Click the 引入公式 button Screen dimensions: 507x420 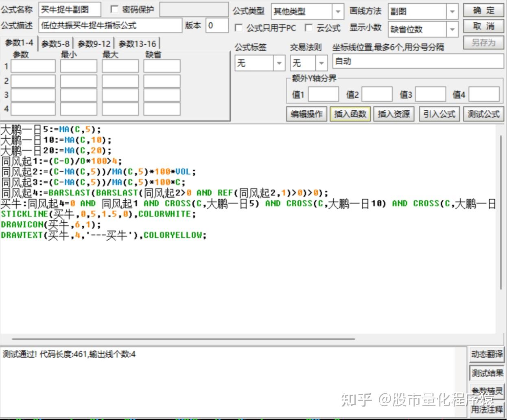[439, 114]
